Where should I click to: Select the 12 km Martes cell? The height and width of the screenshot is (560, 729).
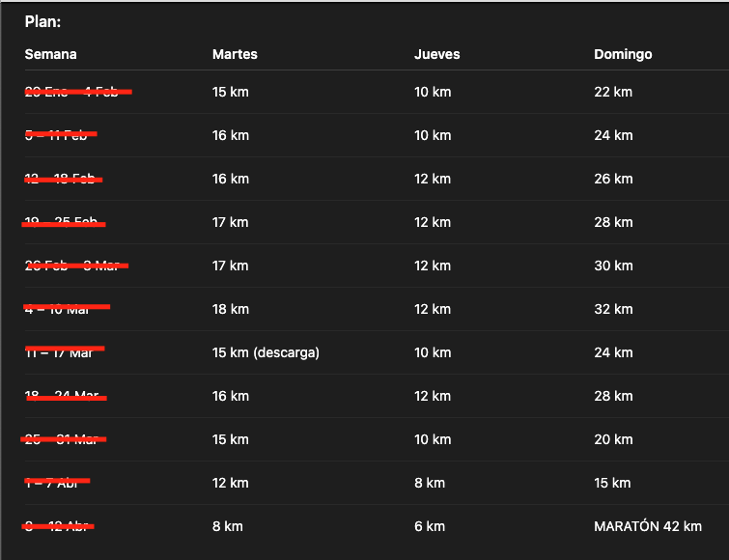coord(231,483)
